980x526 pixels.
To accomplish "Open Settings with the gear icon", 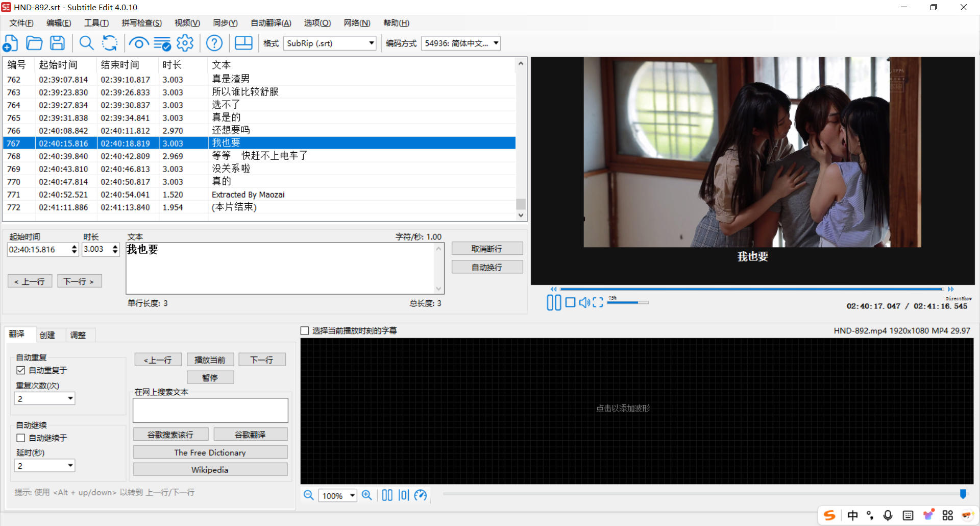I will pos(185,43).
